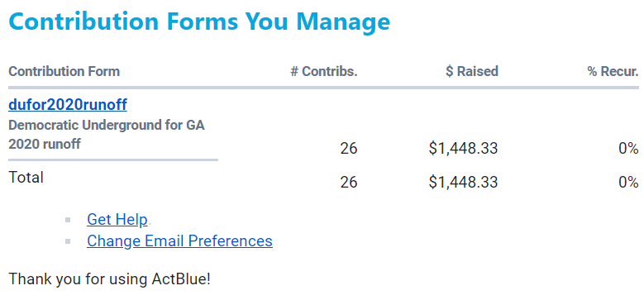Click the # Contribs. column header
This screenshot has height=300, width=644.
pos(324,71)
